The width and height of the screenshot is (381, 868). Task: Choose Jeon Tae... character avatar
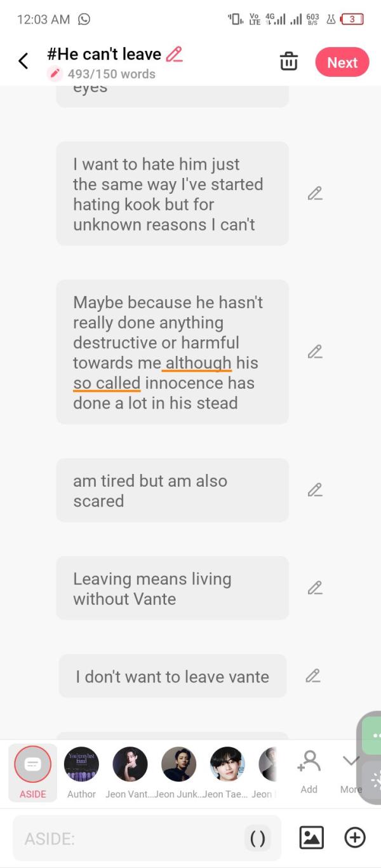pyautogui.click(x=227, y=772)
